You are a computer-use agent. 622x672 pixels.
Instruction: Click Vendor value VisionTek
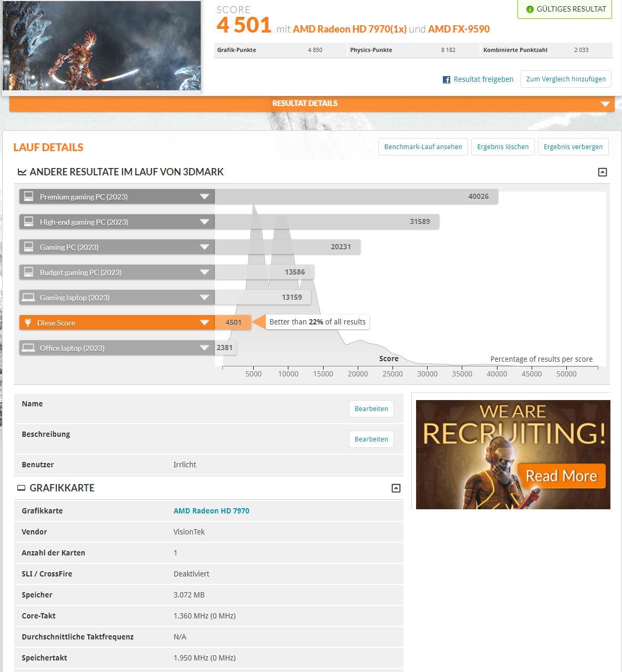[x=189, y=532]
